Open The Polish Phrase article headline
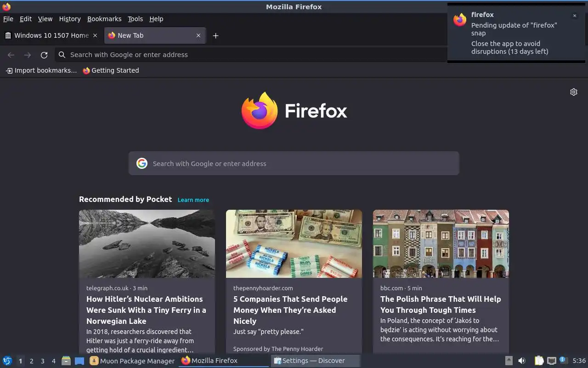This screenshot has width=588, height=368. (x=441, y=305)
